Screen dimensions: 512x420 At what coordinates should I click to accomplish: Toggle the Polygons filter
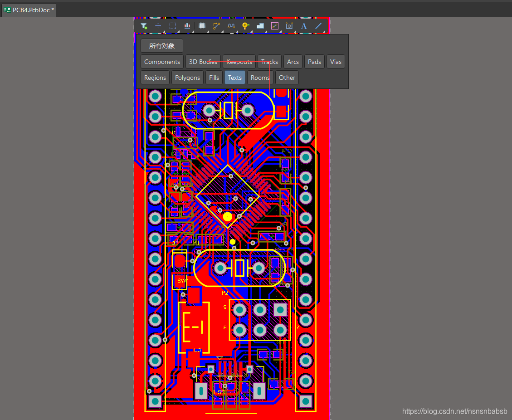[x=187, y=78]
